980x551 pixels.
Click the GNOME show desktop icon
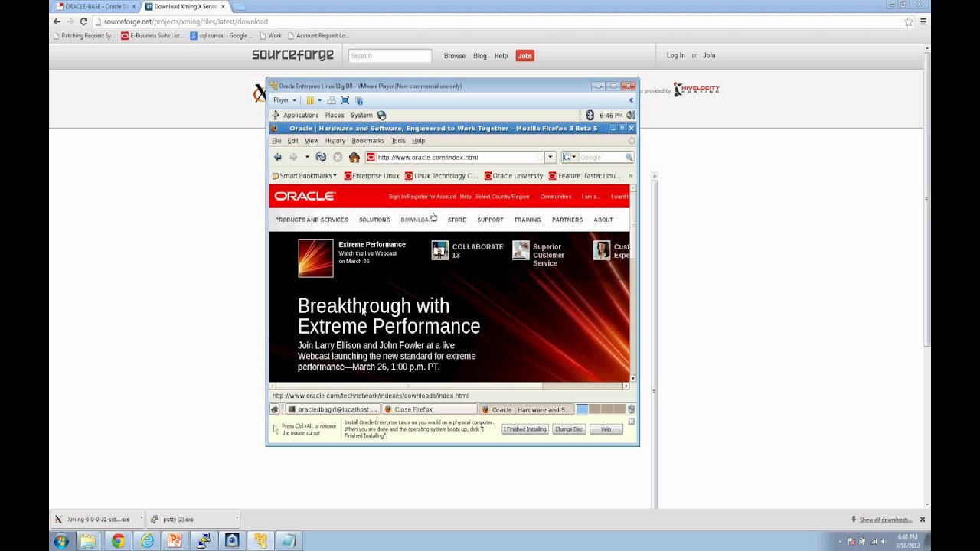[x=275, y=409]
